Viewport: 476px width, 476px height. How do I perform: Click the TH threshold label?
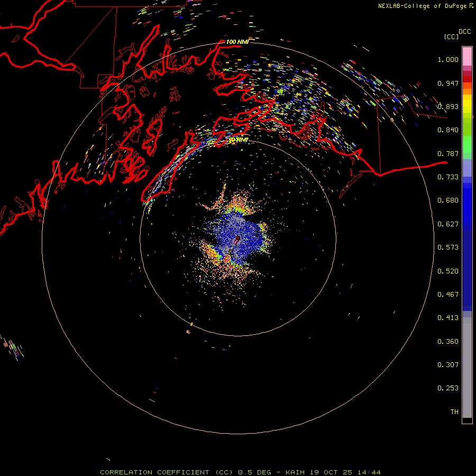pyautogui.click(x=454, y=412)
